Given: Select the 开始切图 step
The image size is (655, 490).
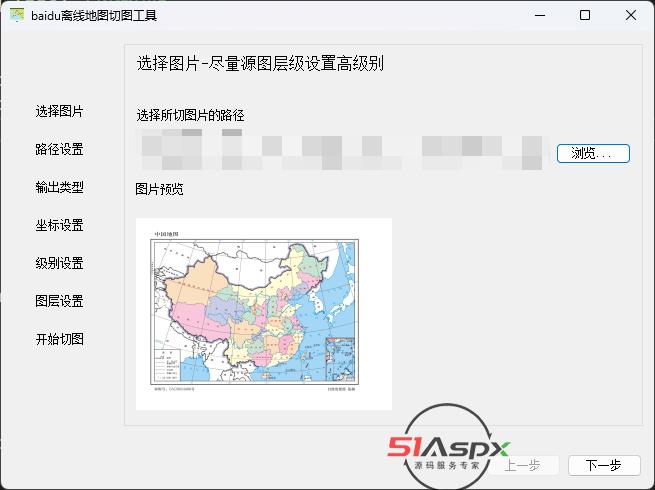Looking at the screenshot, I should pos(59,339).
